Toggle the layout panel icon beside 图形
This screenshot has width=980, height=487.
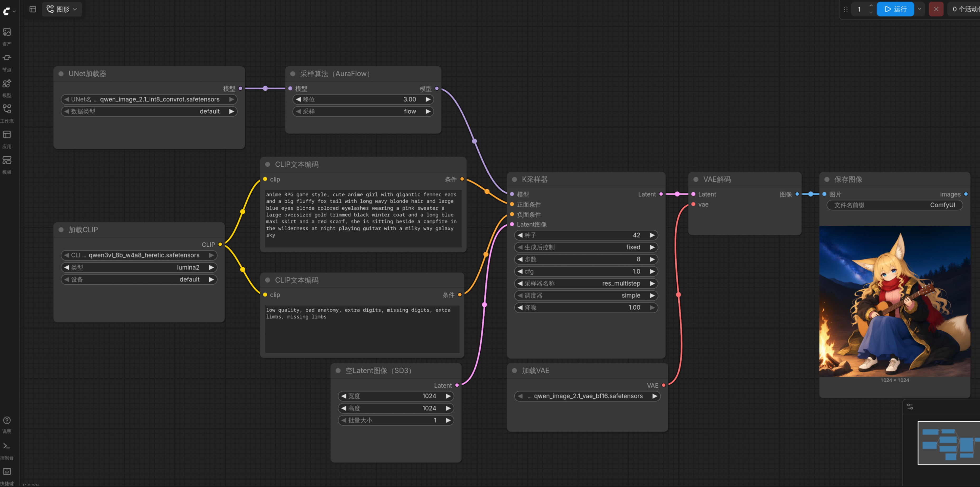[33, 9]
